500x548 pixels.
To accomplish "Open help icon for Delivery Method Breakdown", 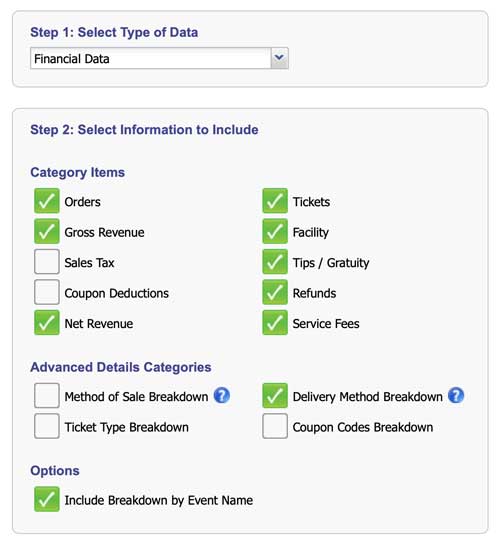I will tap(456, 396).
